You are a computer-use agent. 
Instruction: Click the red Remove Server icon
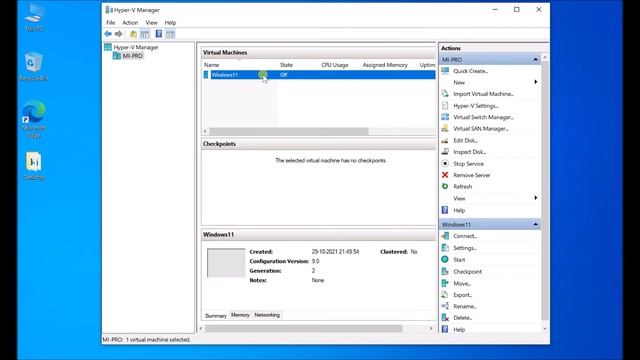pyautogui.click(x=445, y=175)
